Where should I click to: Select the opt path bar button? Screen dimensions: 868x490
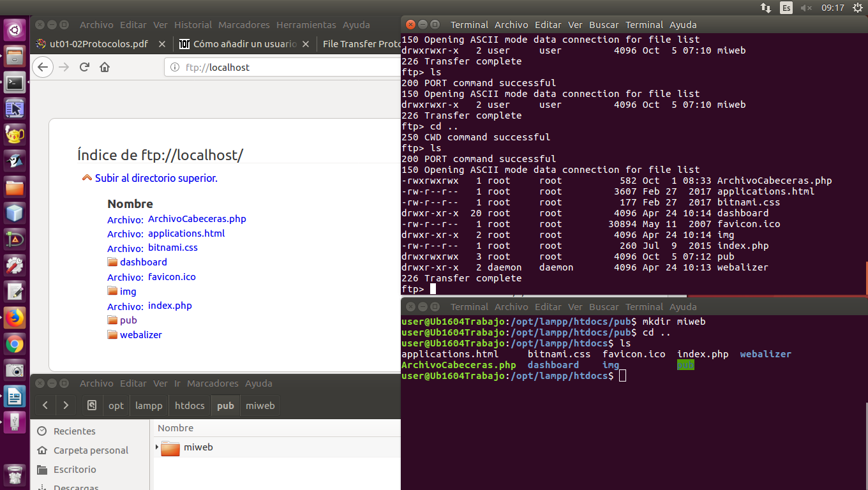[116, 405]
